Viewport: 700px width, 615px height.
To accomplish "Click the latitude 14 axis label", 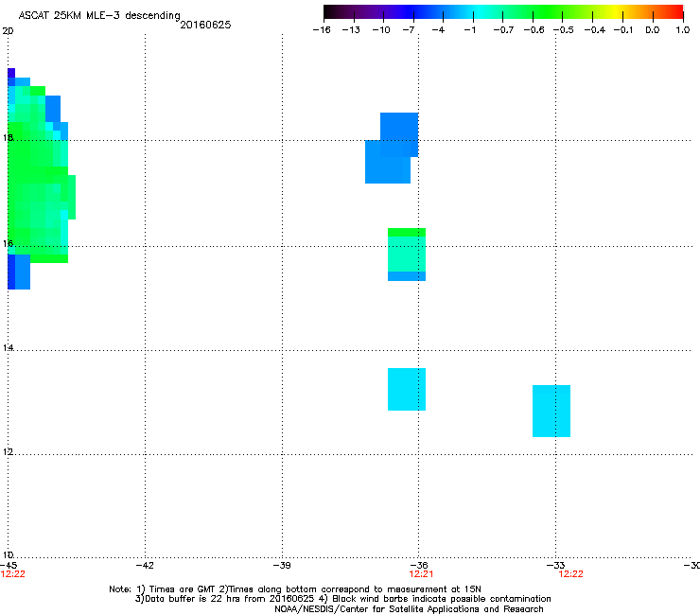I will (8, 347).
